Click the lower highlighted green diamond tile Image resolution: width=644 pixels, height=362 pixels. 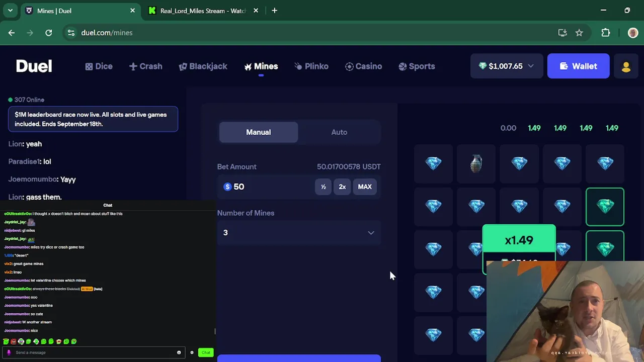605,246
